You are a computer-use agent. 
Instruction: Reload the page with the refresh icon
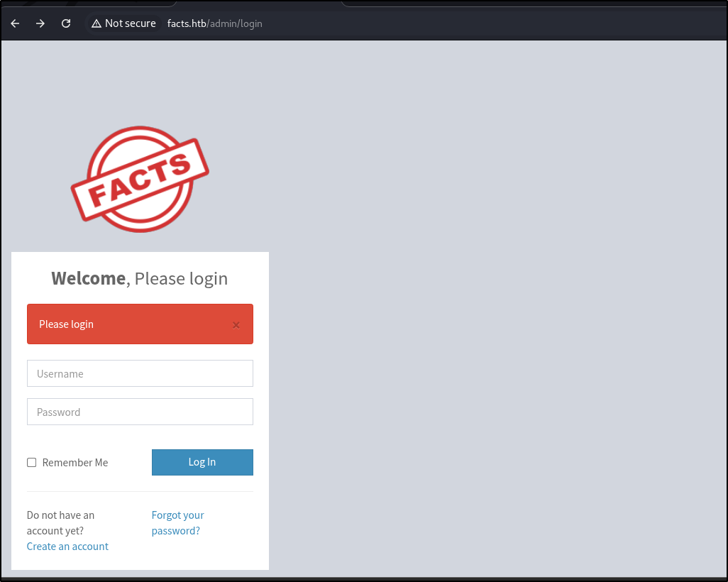pyautogui.click(x=66, y=23)
